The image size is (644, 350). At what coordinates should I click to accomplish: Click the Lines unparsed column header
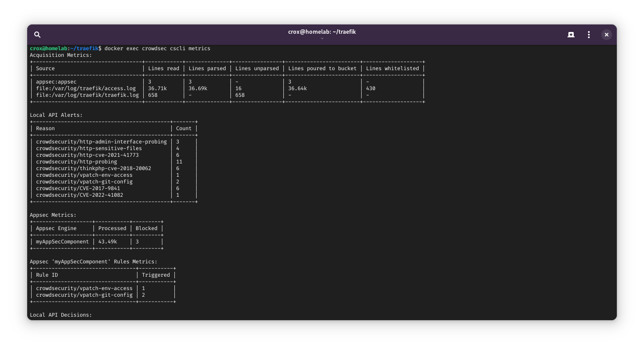click(x=257, y=68)
